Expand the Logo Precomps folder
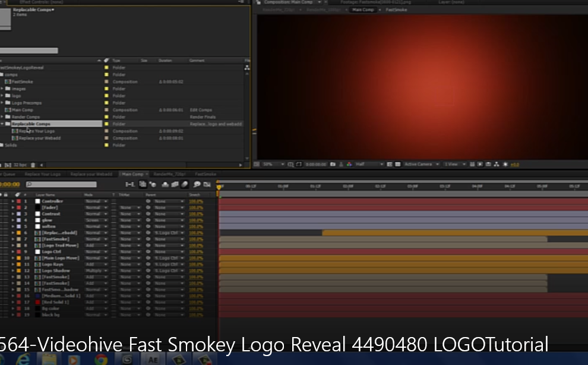The width and height of the screenshot is (588, 365). 2,102
